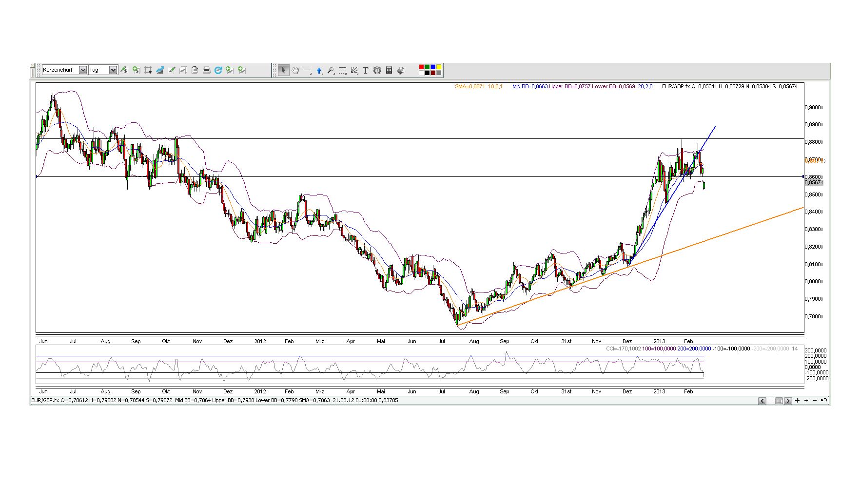Viewport: 860px width, 504px height.
Task: Select the dotted horizontal lines tool
Action: tap(342, 70)
